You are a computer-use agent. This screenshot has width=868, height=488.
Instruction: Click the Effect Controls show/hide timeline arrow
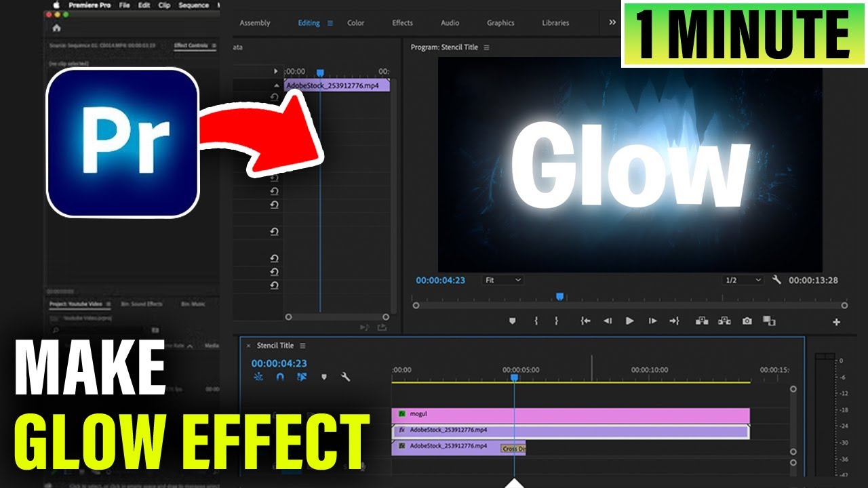click(x=275, y=71)
